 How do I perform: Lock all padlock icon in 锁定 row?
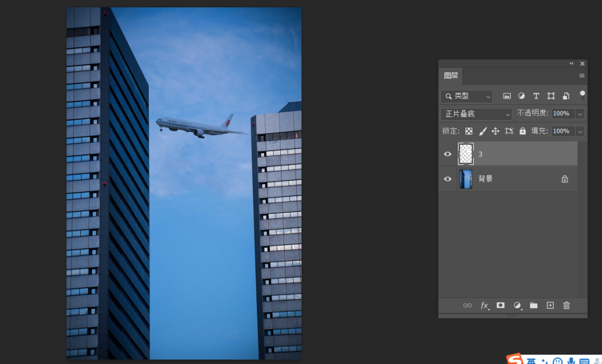(x=522, y=131)
